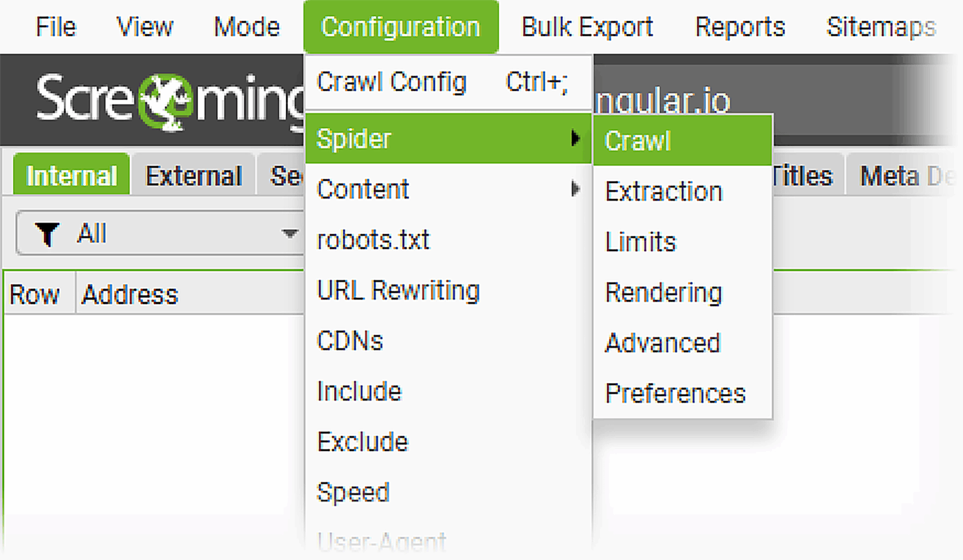The image size is (963, 560).
Task: Open the Crawl spider settings
Action: point(639,139)
